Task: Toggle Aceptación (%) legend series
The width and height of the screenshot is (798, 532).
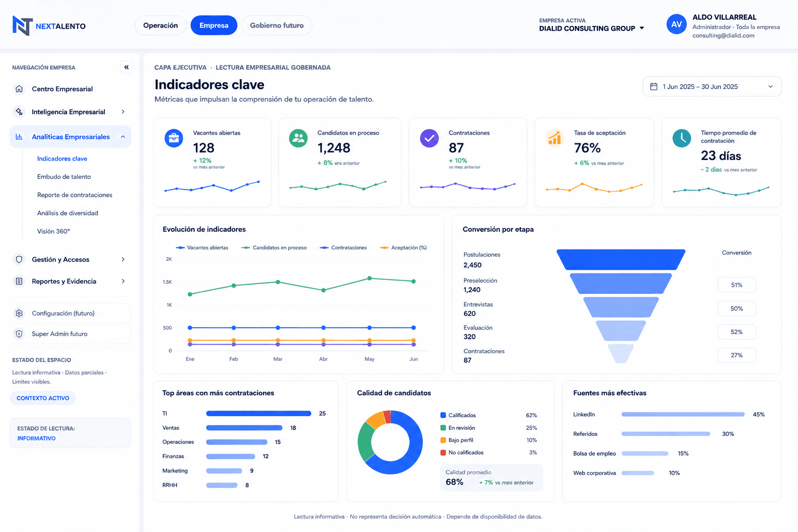Action: [x=403, y=248]
